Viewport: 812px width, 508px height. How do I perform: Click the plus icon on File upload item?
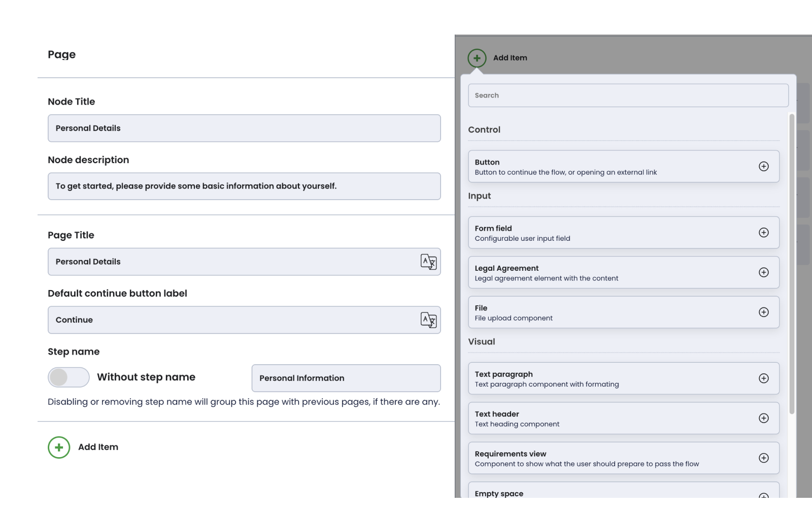click(763, 312)
